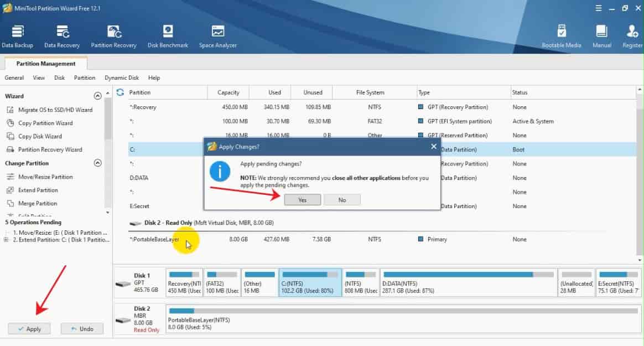644x346 pixels.
Task: Open the View menu
Action: coord(39,78)
